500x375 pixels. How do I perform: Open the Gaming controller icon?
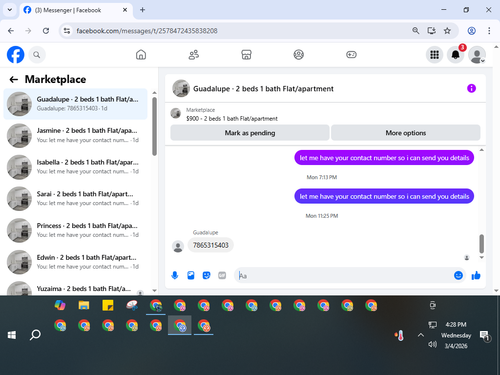(351, 55)
